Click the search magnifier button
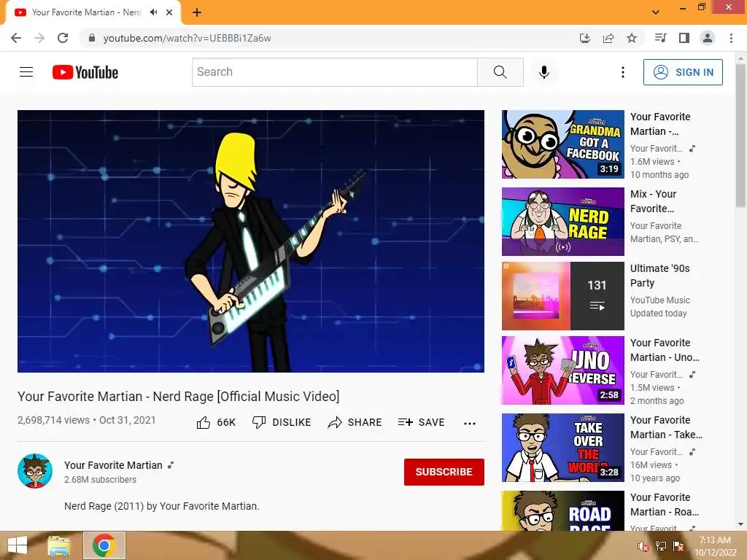The height and width of the screenshot is (560, 747). 500,72
